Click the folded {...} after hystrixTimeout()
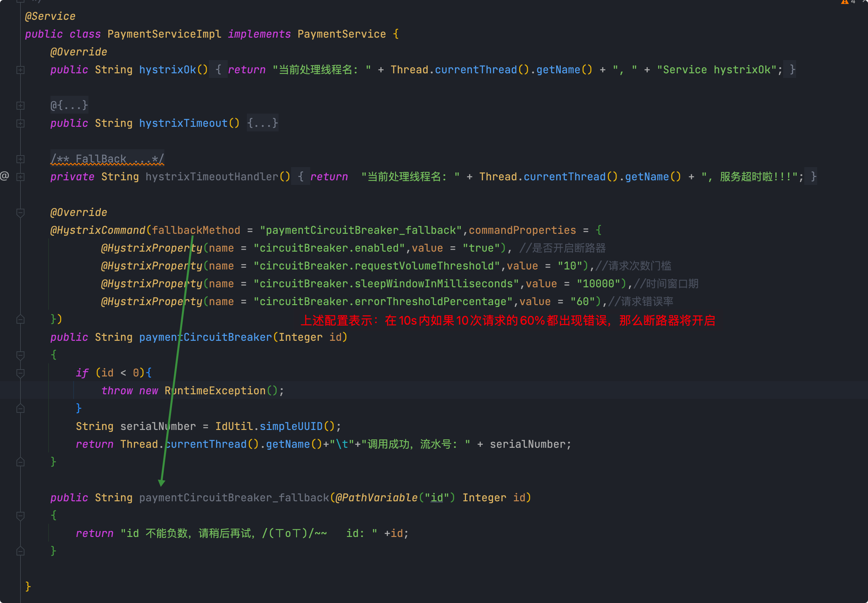The width and height of the screenshot is (868, 603). click(x=262, y=123)
